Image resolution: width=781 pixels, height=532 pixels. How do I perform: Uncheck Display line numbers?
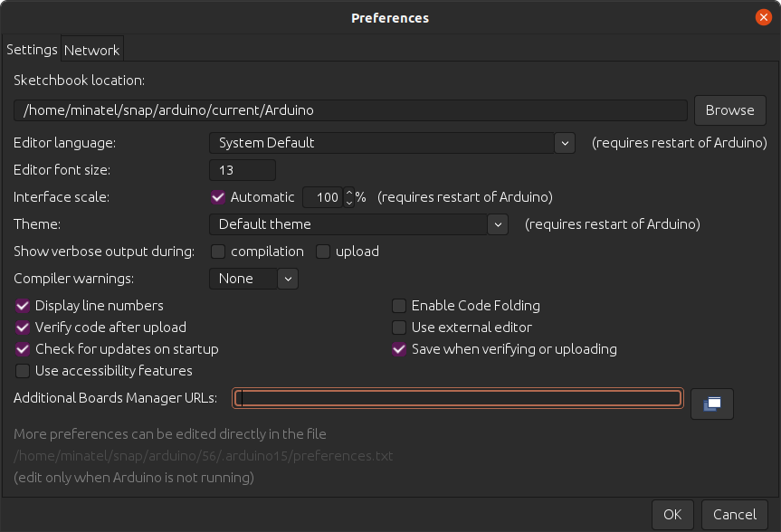coord(22,306)
